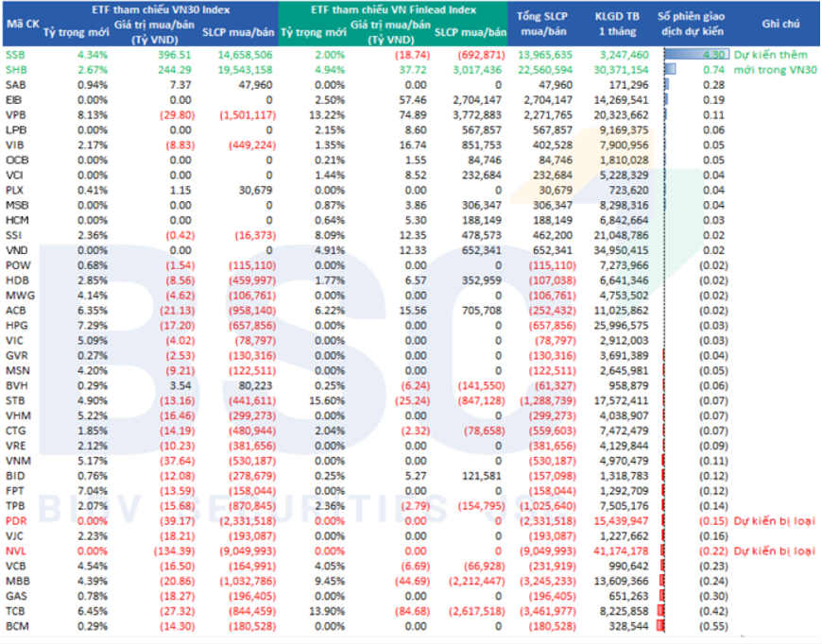Click the 'Ghi chú' column header
The height and width of the screenshot is (644, 822).
click(x=780, y=24)
